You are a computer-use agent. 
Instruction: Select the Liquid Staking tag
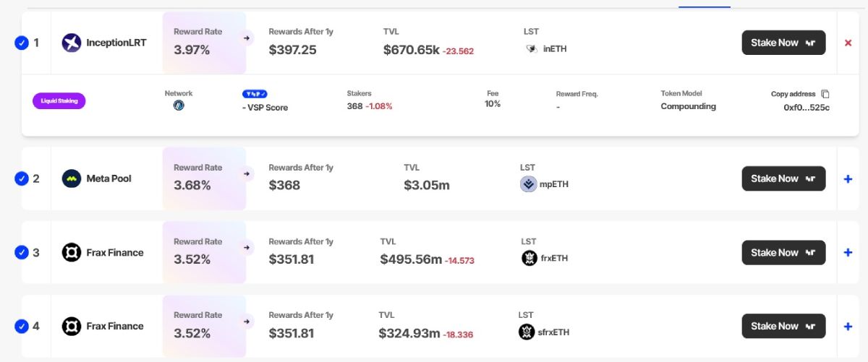(x=59, y=100)
